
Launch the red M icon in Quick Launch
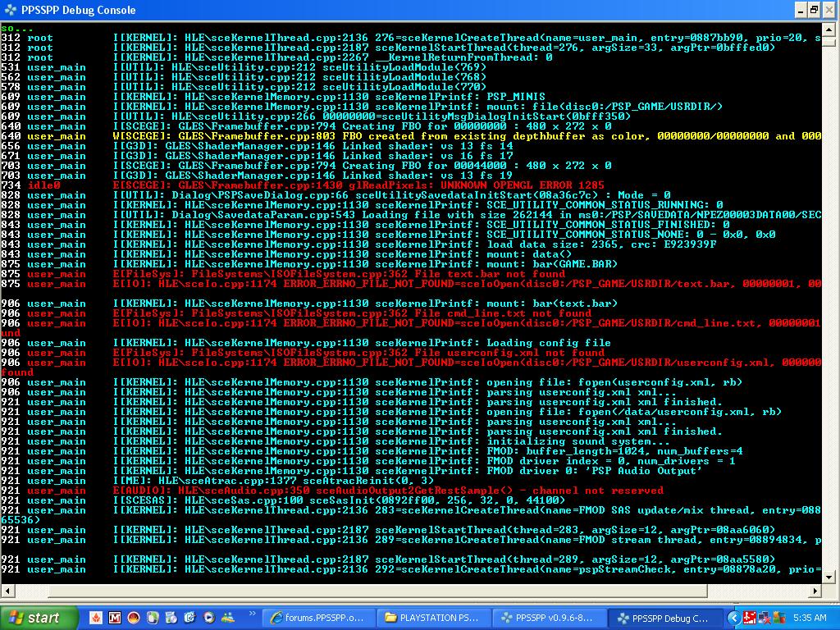pyautogui.click(x=115, y=618)
